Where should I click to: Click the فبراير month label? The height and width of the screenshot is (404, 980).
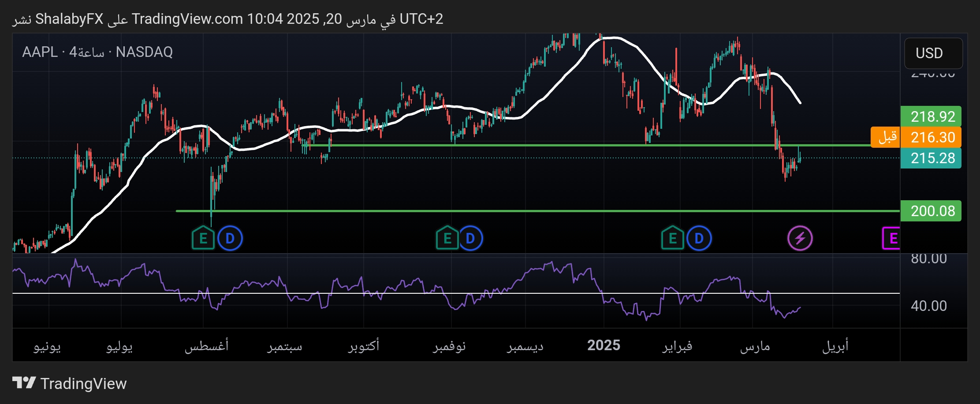click(677, 346)
